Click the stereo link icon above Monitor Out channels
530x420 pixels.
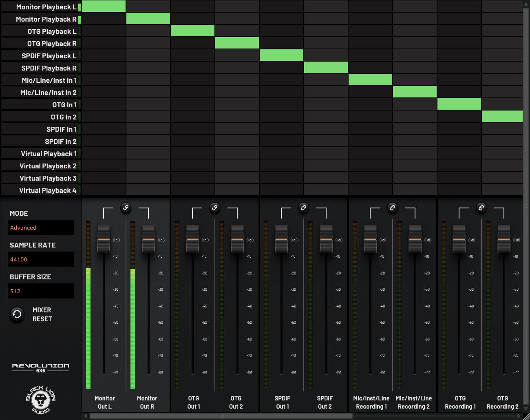click(x=126, y=208)
